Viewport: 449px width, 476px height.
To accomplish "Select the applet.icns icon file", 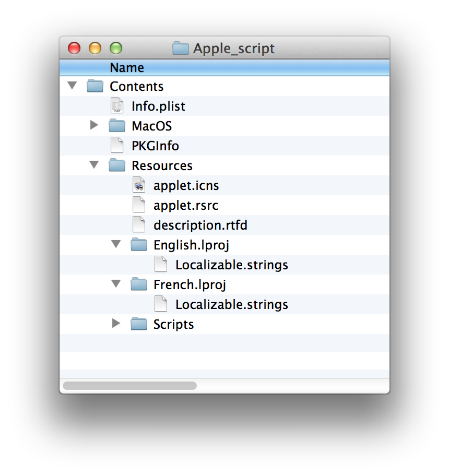I will [x=138, y=185].
